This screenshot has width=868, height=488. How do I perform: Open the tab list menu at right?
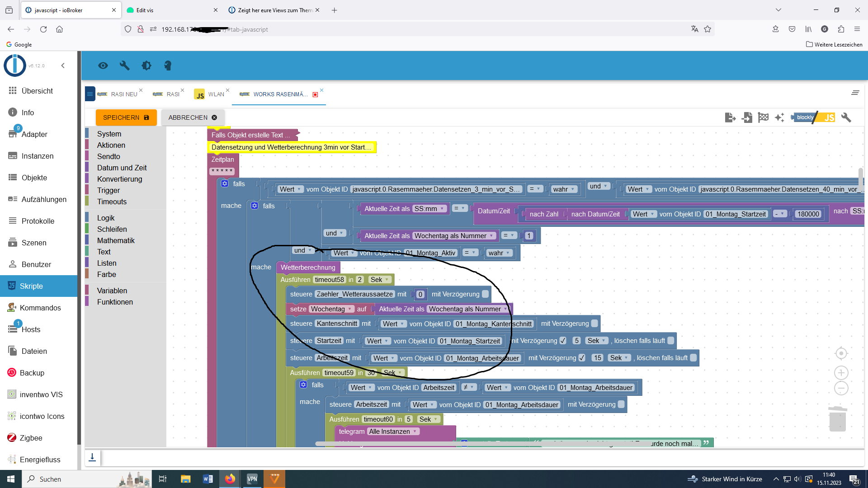tap(855, 93)
